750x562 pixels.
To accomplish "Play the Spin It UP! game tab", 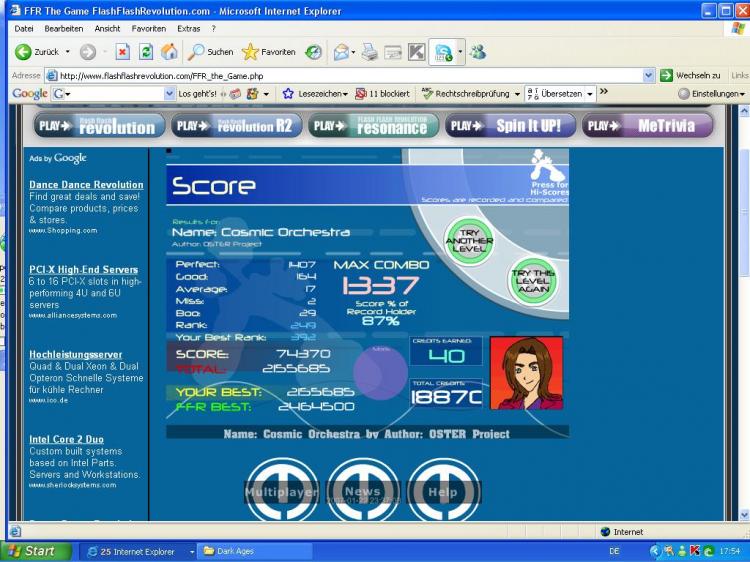I will click(511, 126).
